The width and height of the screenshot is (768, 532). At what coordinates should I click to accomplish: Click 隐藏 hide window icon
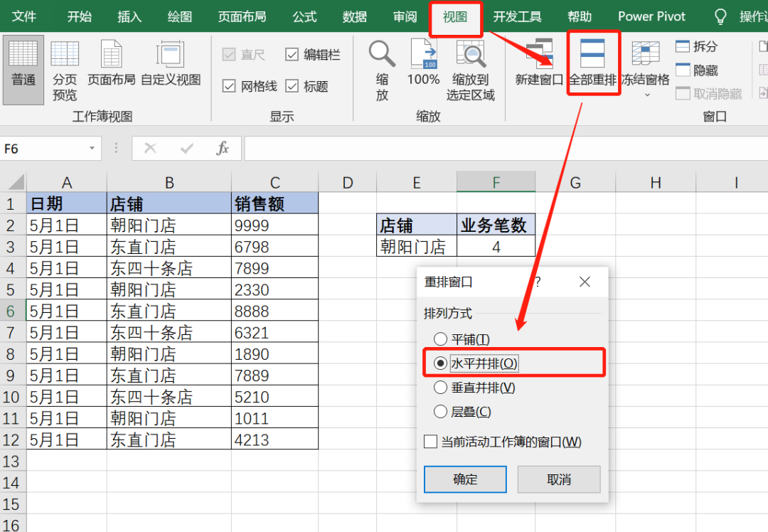click(682, 70)
